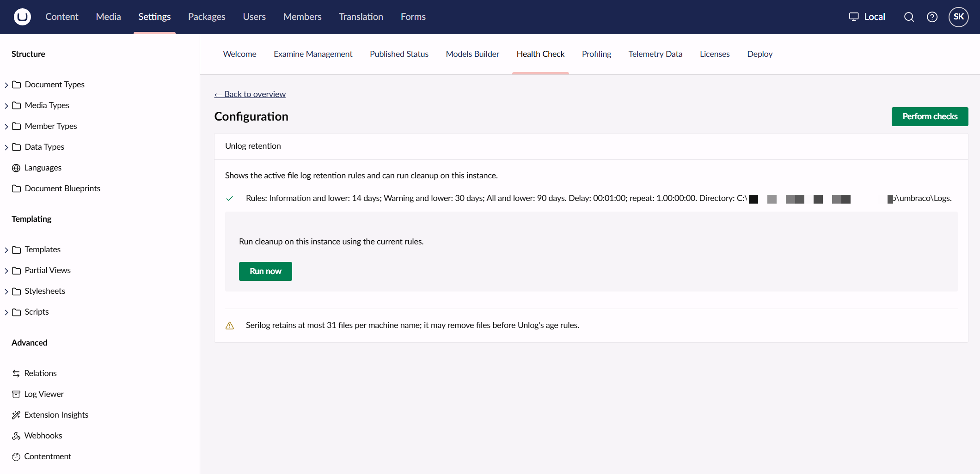Expand the Templates tree node

[x=6, y=250]
